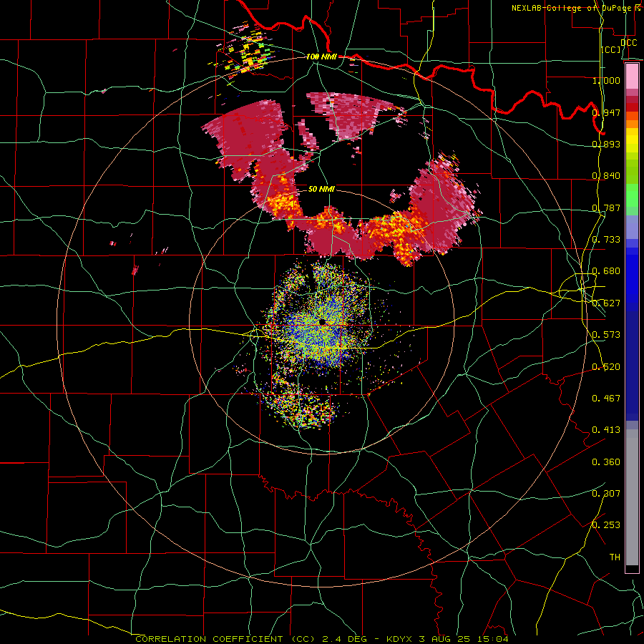Click the 1.000 value on the color scale
Screen dimensions: 644x644
click(606, 80)
